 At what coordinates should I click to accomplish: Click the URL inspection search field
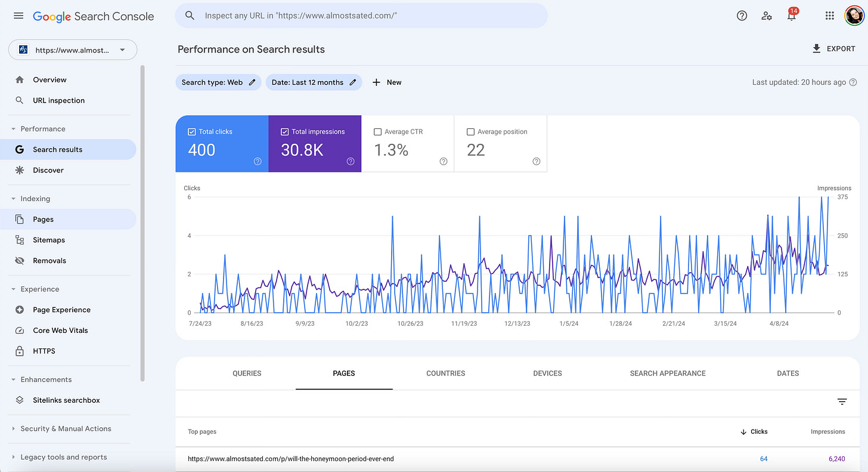tap(361, 16)
